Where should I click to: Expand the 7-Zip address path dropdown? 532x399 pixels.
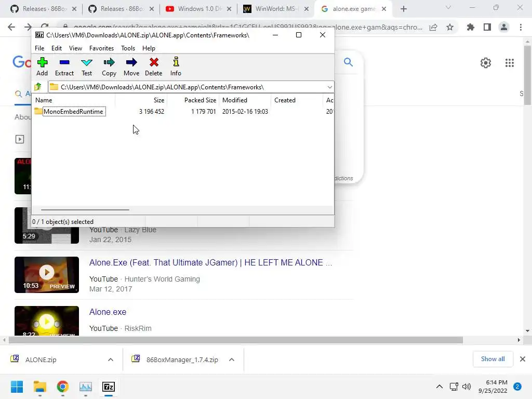pyautogui.click(x=329, y=87)
